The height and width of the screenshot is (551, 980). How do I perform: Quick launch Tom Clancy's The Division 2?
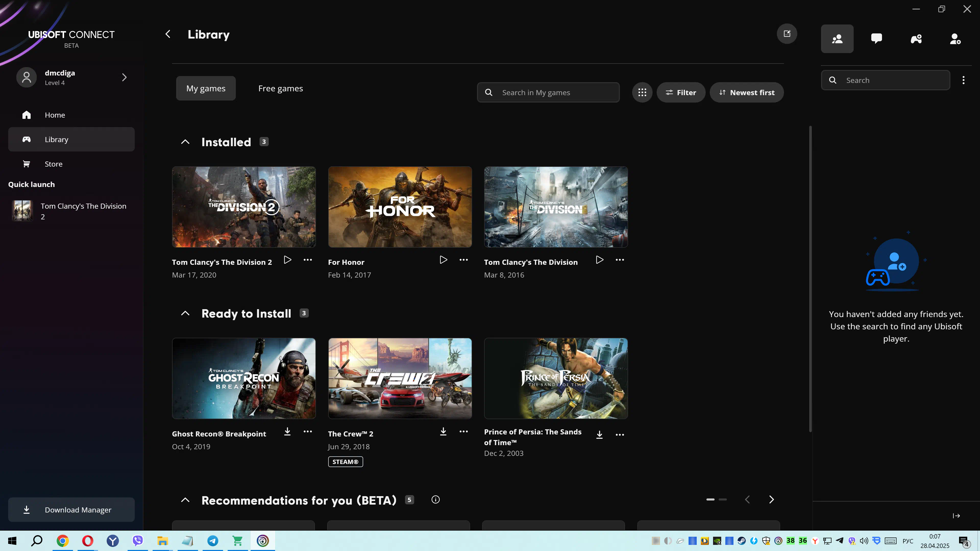[71, 211]
